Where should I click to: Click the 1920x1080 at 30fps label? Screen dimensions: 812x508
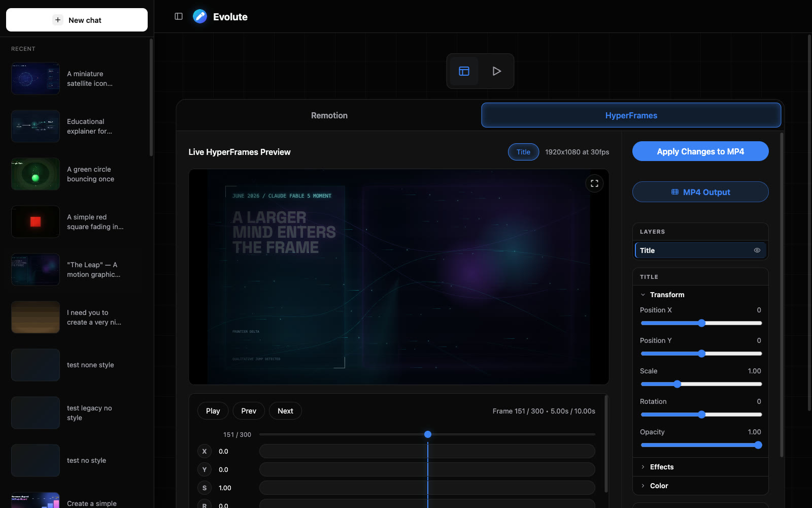point(577,152)
